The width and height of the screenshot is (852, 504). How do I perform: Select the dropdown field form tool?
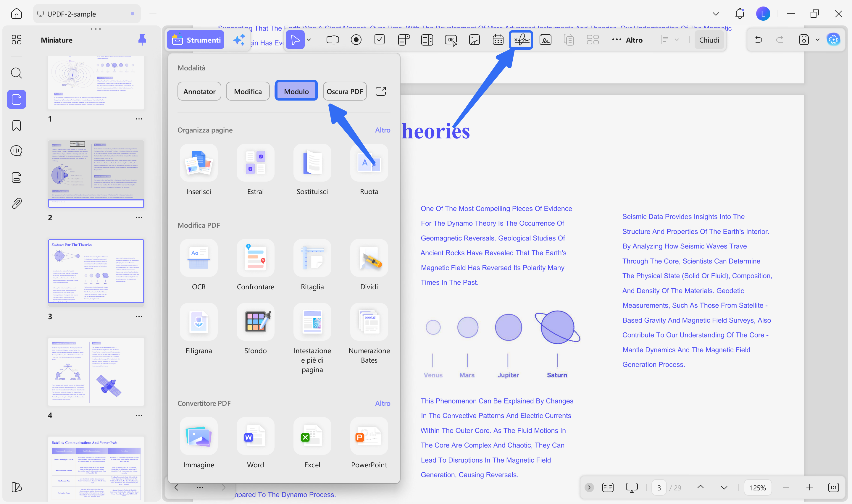[404, 40]
